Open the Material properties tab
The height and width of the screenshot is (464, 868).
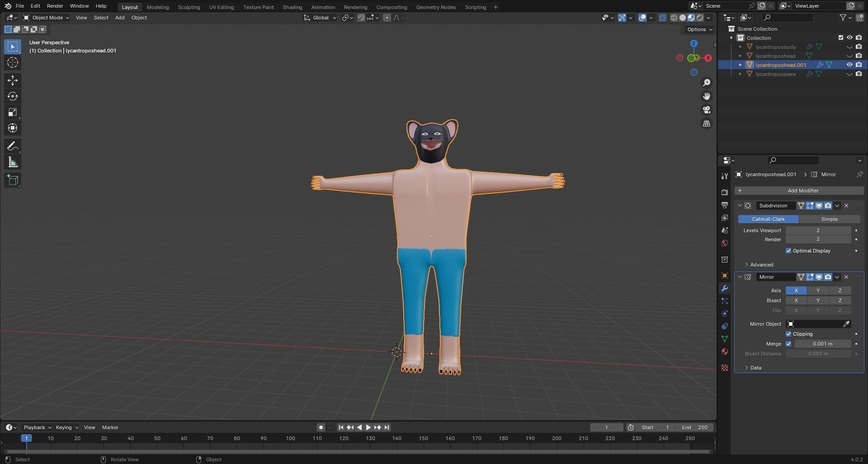tap(725, 352)
